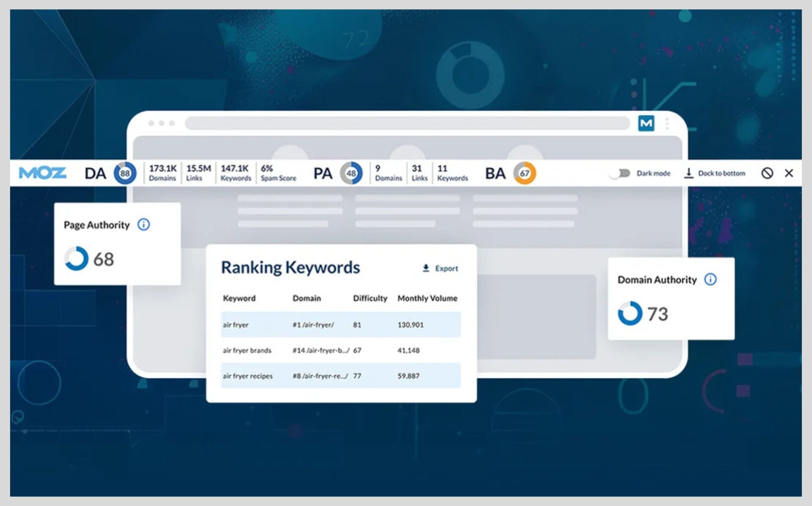Screen dimensions: 812x506
Task: Click the '41,148' monthly volume value
Action: (x=408, y=350)
